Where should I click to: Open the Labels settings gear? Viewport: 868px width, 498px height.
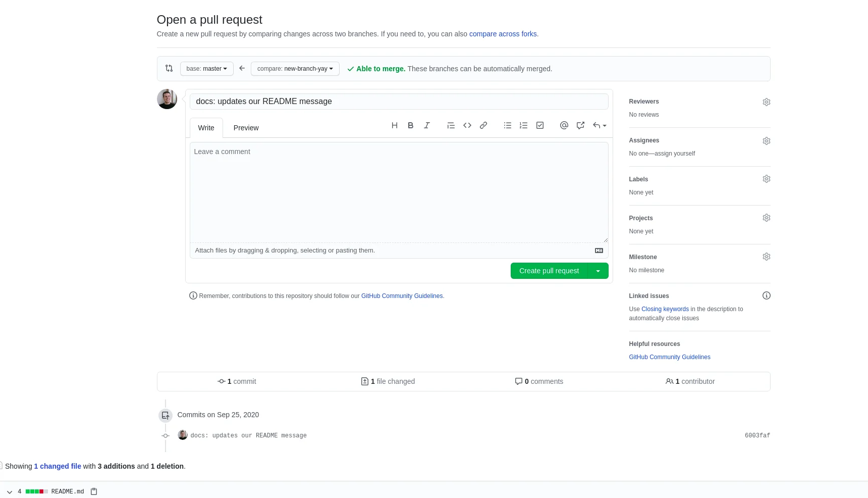[x=767, y=179]
